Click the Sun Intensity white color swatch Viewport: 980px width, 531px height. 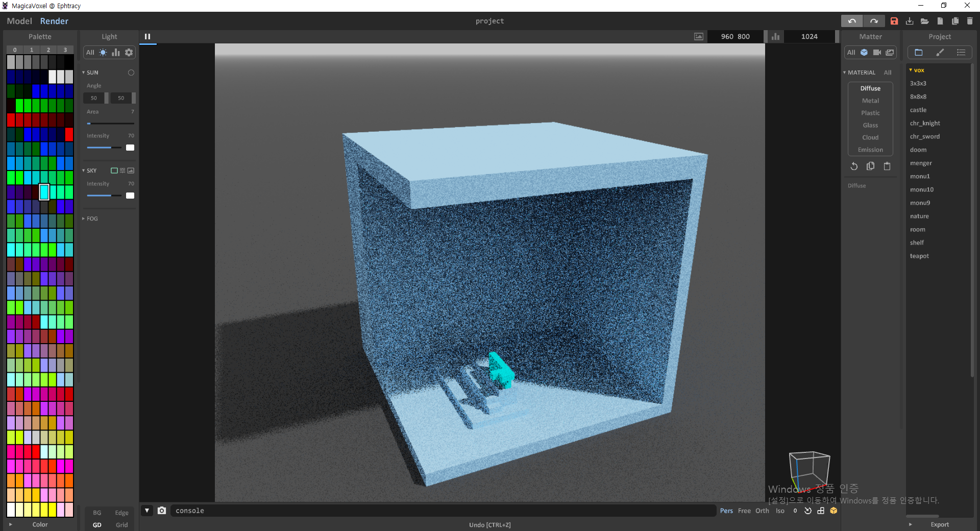[x=130, y=148]
